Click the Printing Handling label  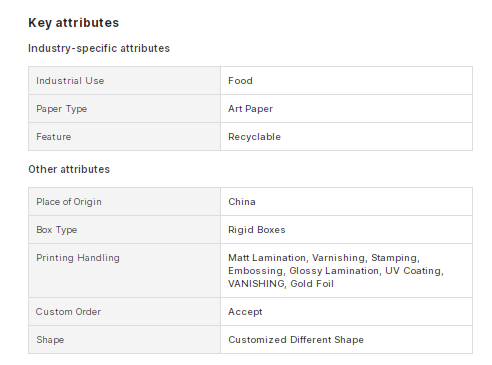[x=78, y=258]
